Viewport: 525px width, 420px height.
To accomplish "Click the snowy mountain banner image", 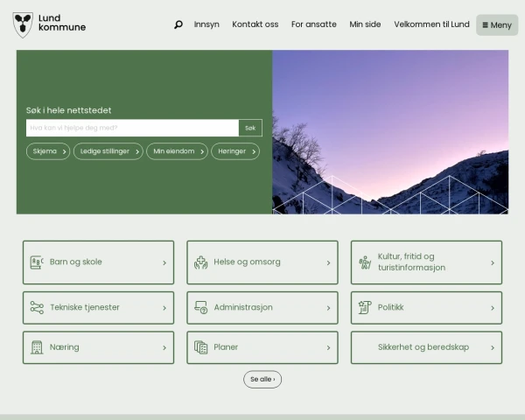I will click(x=390, y=131).
